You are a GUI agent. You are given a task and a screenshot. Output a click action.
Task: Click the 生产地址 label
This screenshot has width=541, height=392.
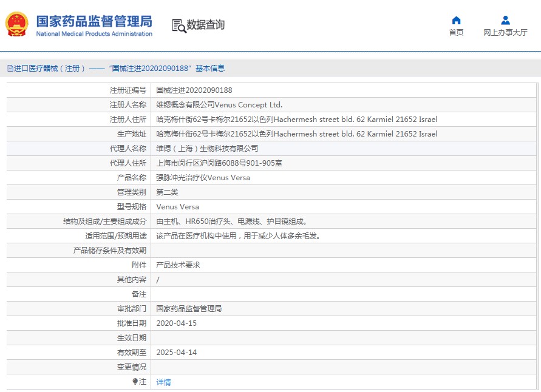click(132, 133)
